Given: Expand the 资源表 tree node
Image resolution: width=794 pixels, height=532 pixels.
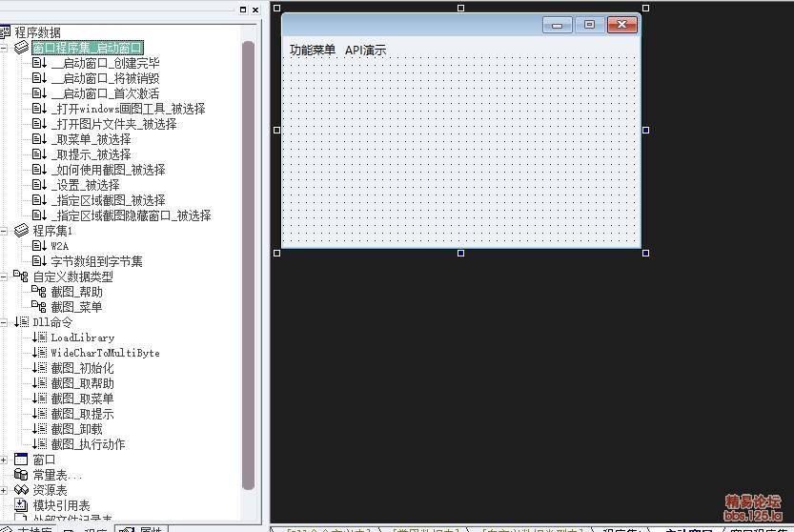Looking at the screenshot, I should pyautogui.click(x=4, y=490).
